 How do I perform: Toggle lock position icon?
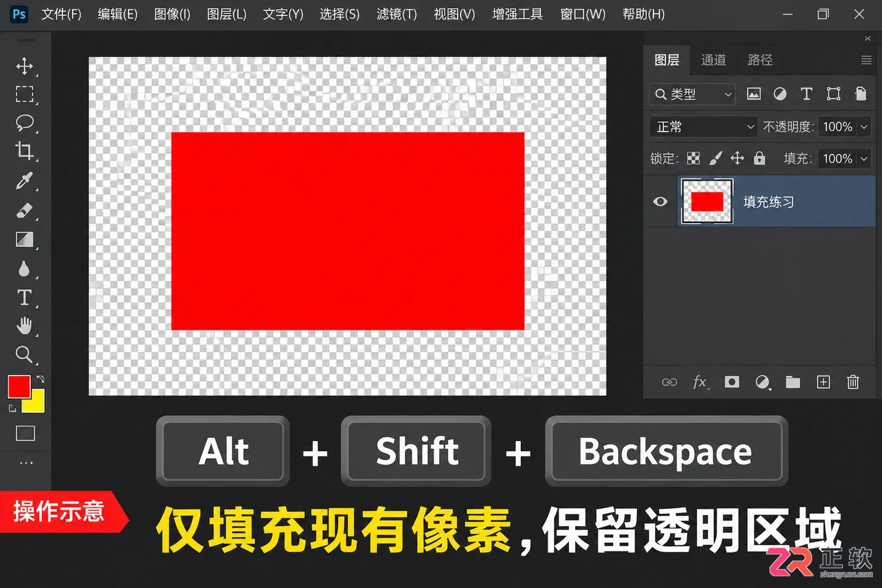pos(737,159)
